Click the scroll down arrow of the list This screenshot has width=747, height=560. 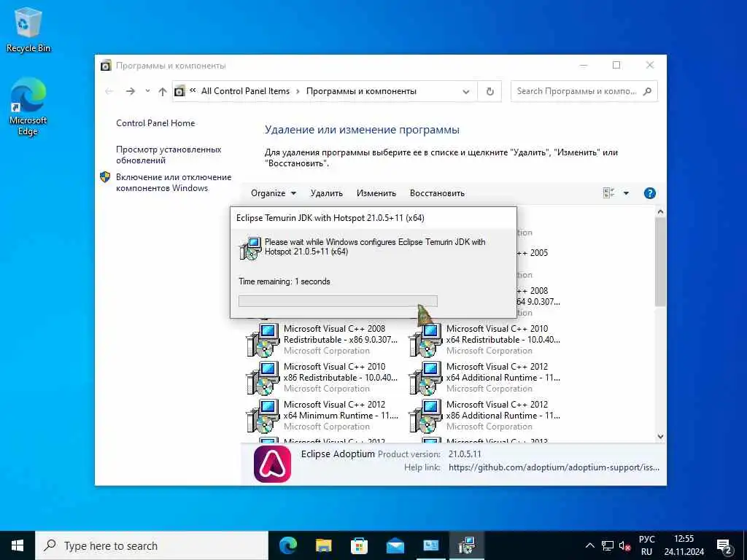[x=659, y=436]
